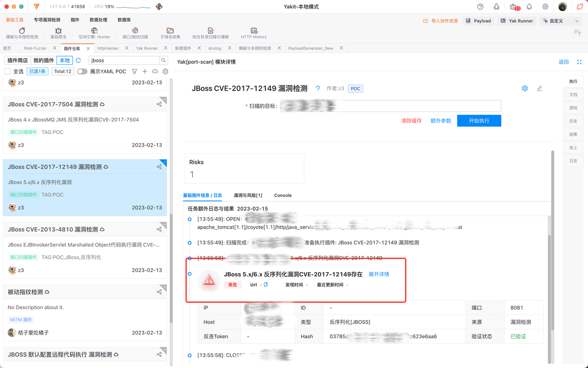This screenshot has width=588, height=368.
Task: Open the 源码 side tab
Action: (x=573, y=108)
